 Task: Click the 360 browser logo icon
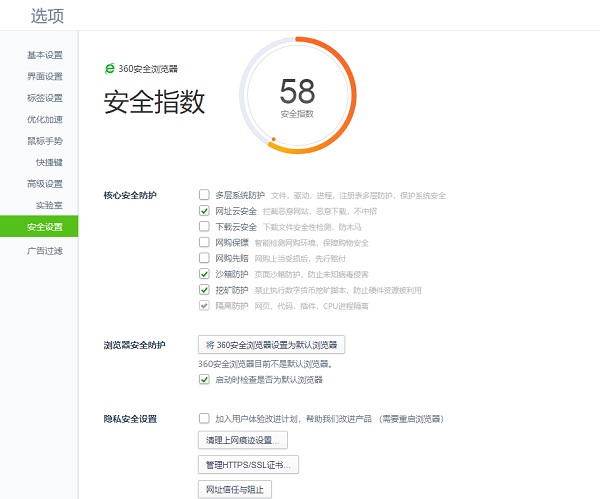pos(109,68)
